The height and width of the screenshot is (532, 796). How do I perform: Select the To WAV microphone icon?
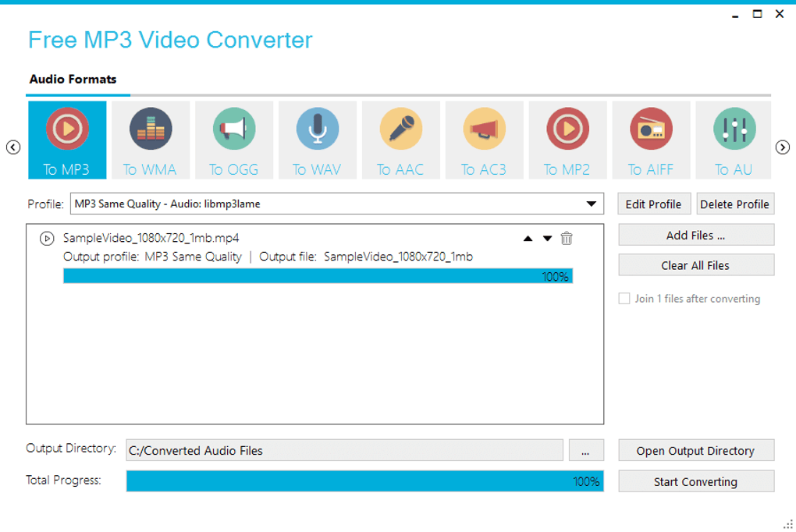(x=318, y=140)
